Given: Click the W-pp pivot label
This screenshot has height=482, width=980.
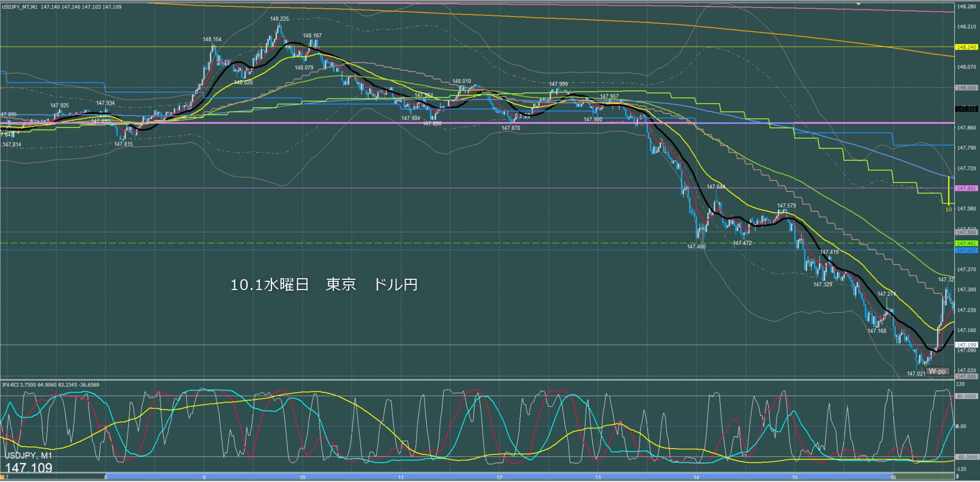Looking at the screenshot, I should [x=937, y=371].
